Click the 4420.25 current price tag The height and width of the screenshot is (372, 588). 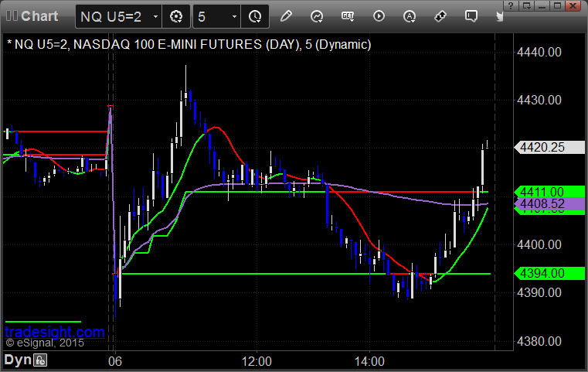pyautogui.click(x=549, y=147)
